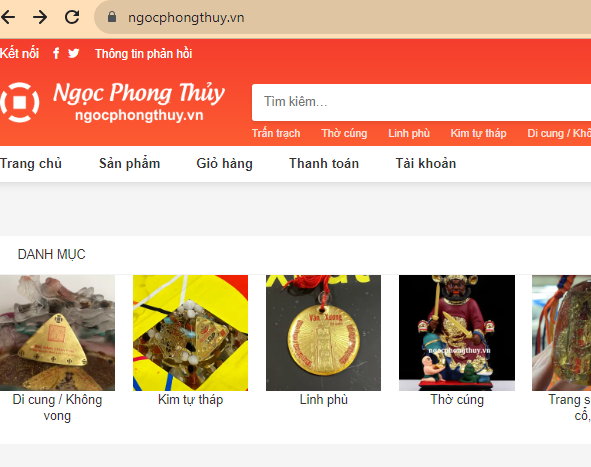The width and height of the screenshot is (591, 467).
Task: View site info via the padlock icon
Action: point(112,17)
